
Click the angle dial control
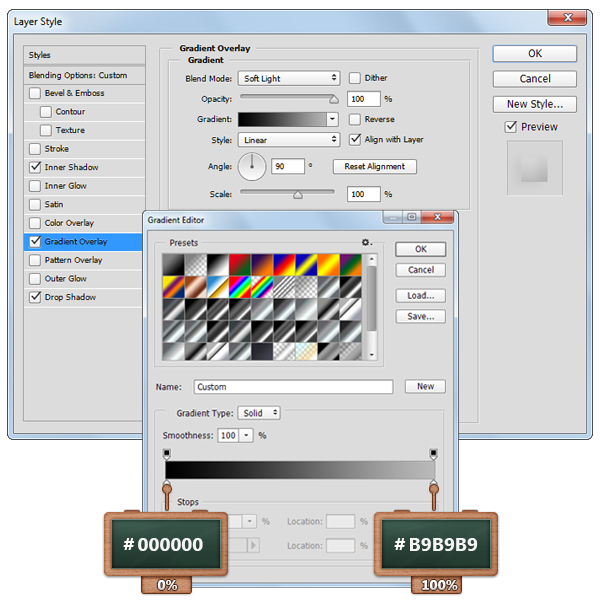point(252,166)
